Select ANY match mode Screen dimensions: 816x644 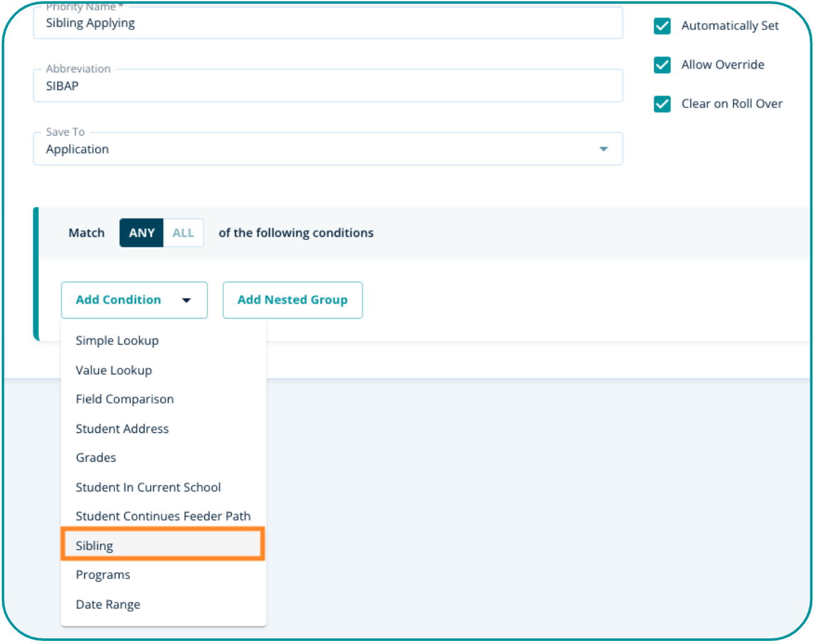[142, 233]
